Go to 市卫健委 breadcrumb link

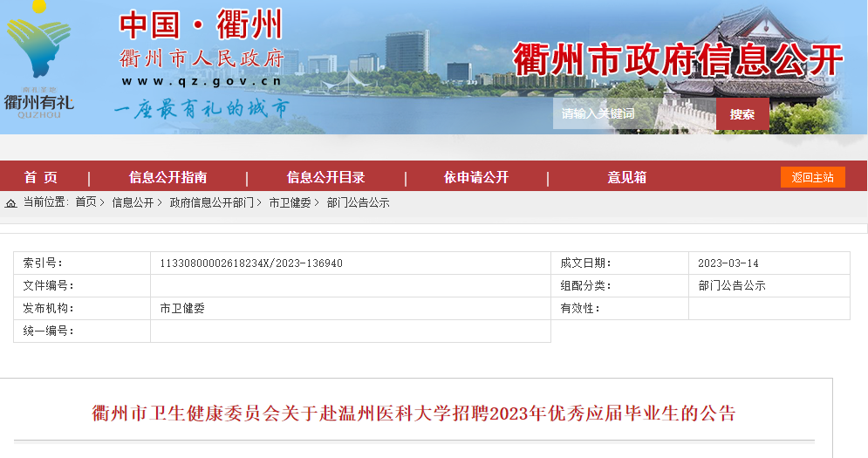pyautogui.click(x=290, y=202)
